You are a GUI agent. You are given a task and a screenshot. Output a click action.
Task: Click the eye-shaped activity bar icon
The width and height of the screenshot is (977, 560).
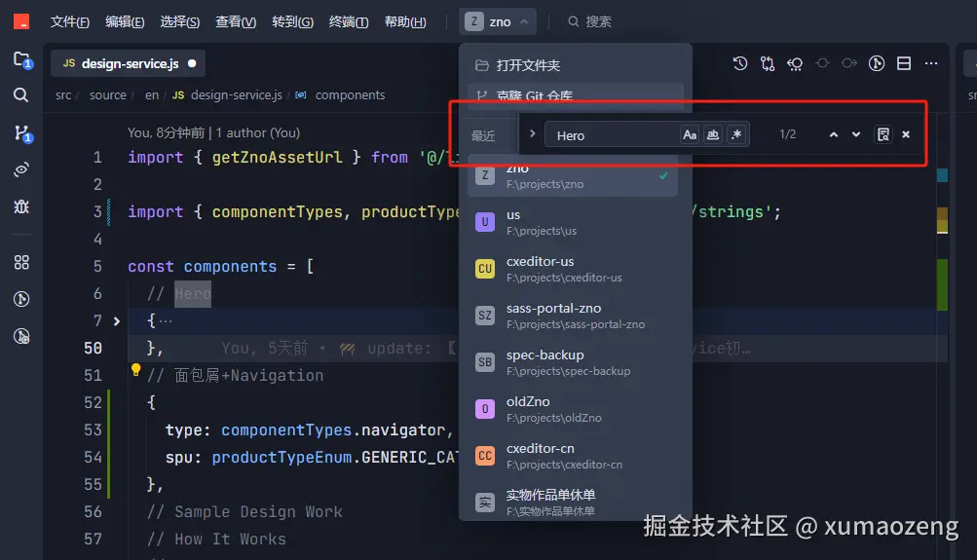click(x=21, y=169)
